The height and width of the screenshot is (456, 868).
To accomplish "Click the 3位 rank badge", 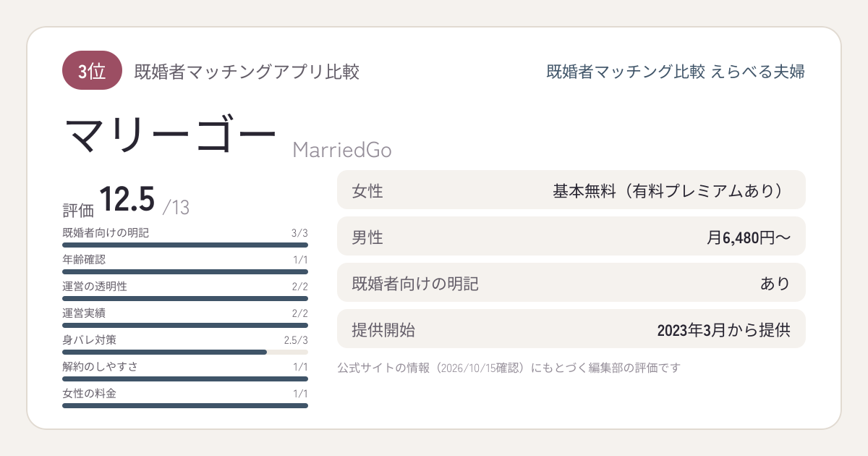I will tap(92, 71).
